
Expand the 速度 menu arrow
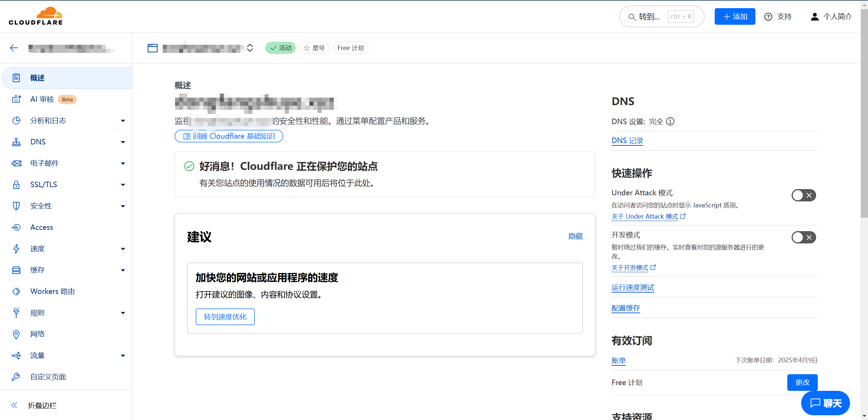(x=123, y=249)
